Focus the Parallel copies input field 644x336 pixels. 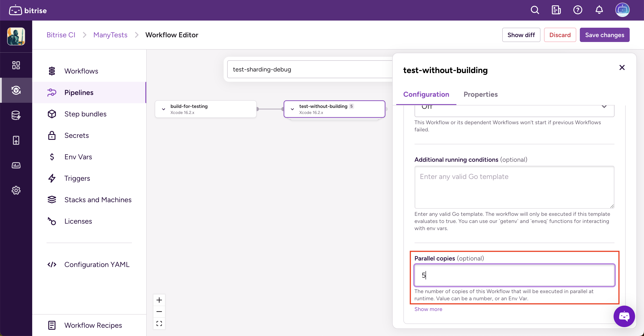tap(514, 275)
